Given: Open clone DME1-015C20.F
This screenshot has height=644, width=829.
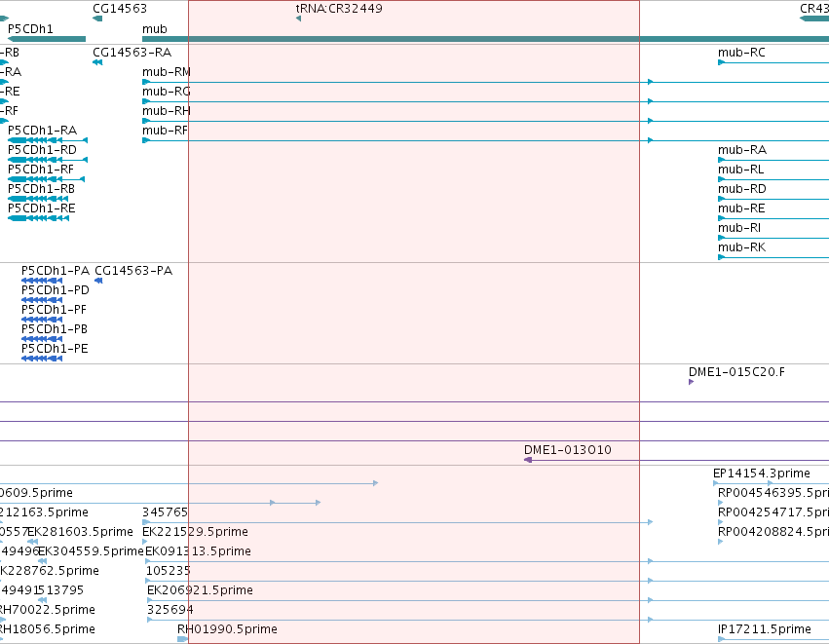Looking at the screenshot, I should tap(736, 372).
